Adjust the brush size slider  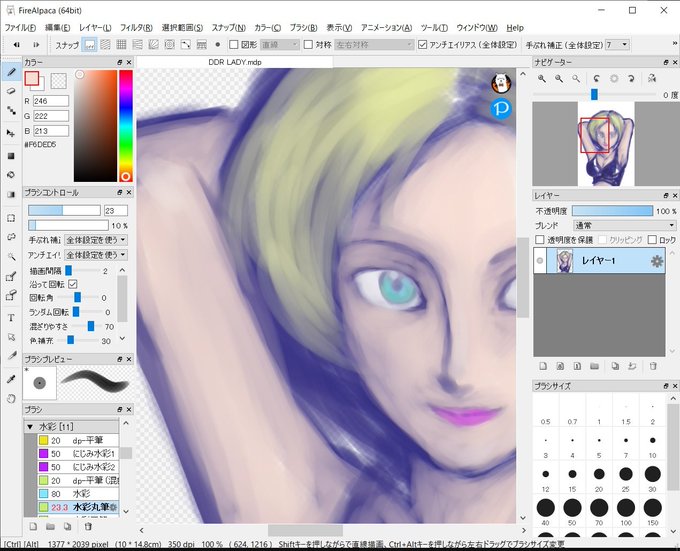[64, 211]
